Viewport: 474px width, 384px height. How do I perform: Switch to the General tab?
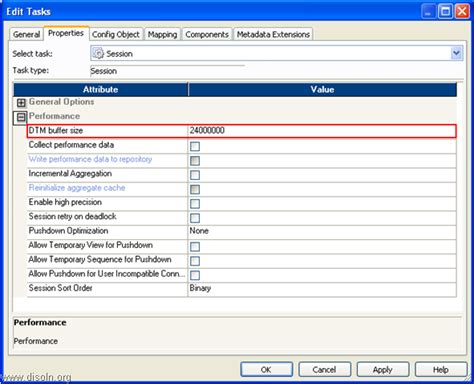coord(26,34)
